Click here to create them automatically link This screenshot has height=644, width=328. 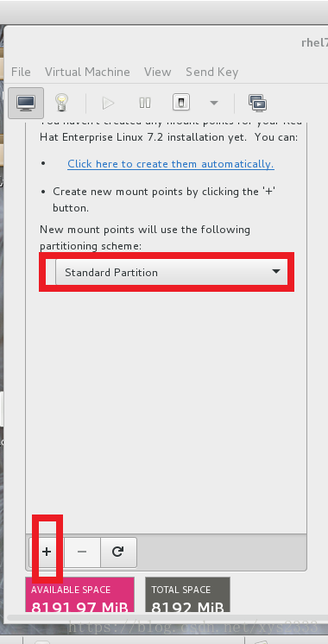(171, 164)
